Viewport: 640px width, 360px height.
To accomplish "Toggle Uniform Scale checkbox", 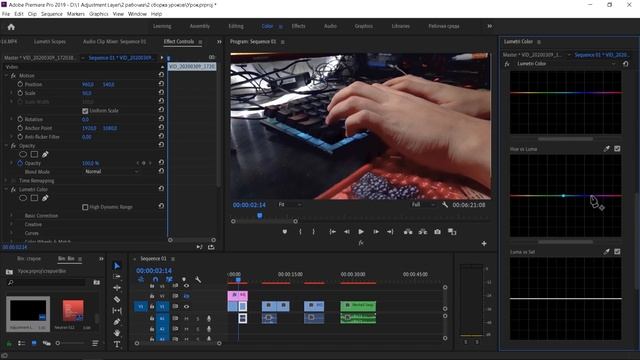I will tap(85, 111).
